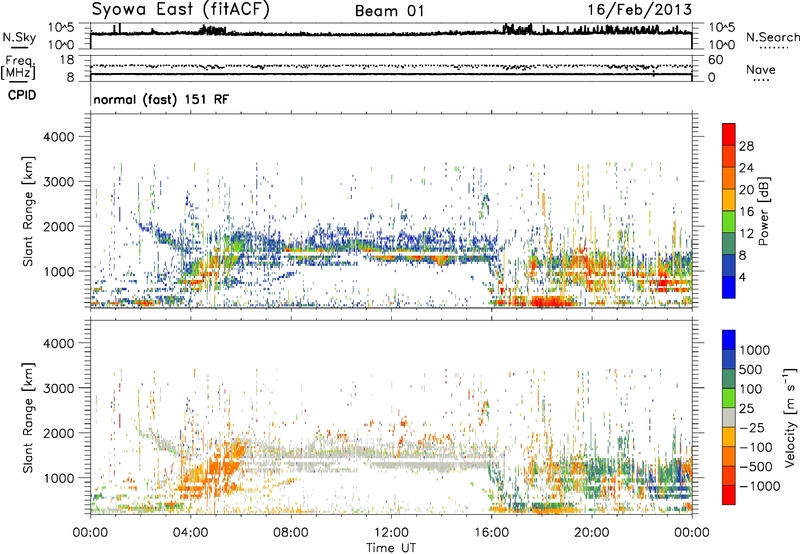The image size is (800, 554).
Task: Click the 'Nave' legend label
Action: coord(761,70)
